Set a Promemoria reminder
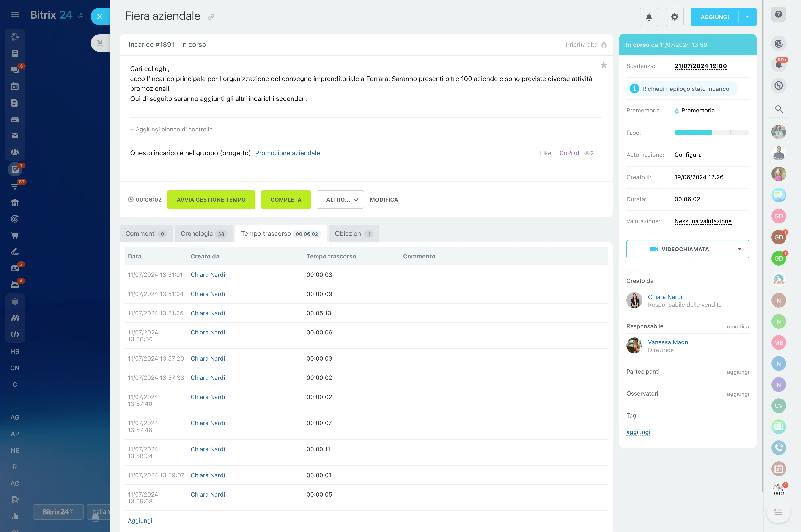Screen dimensions: 801x532 click(698, 111)
